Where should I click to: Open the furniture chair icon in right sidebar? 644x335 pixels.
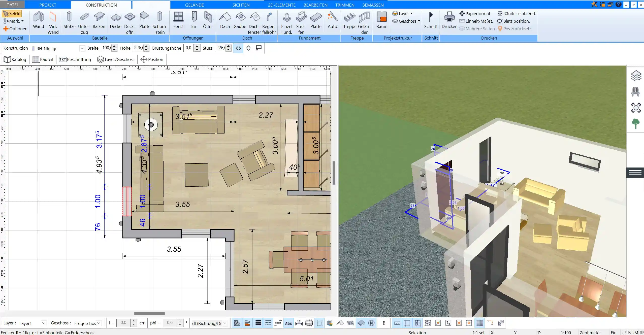coord(635,92)
